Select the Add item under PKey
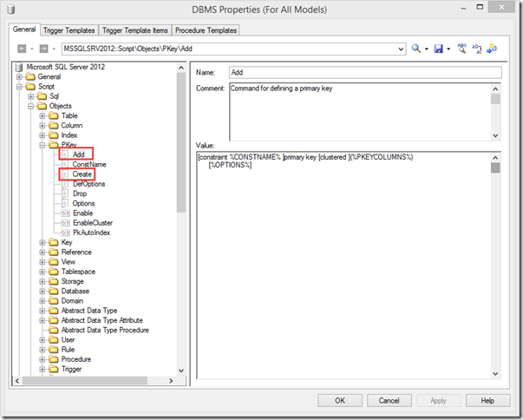The width and height of the screenshot is (523, 420). (x=78, y=154)
